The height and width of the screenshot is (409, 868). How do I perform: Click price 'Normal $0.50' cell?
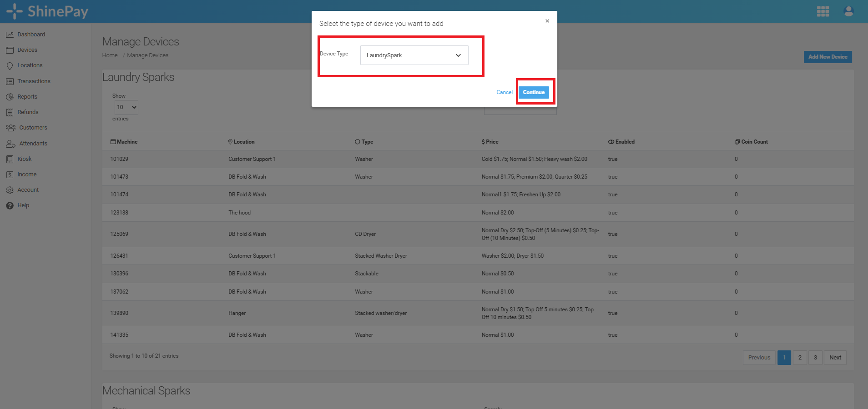pos(498,274)
